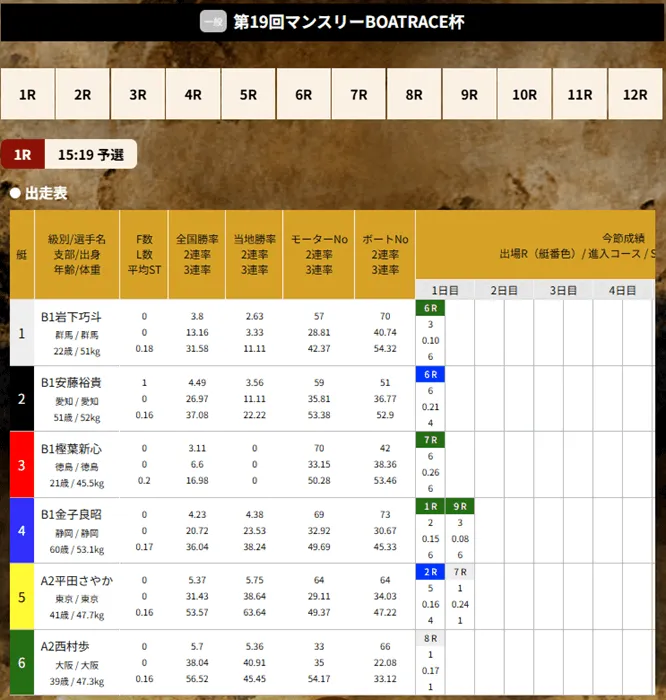Switch to the 2R race tab
This screenshot has width=666, height=700.
[82, 95]
